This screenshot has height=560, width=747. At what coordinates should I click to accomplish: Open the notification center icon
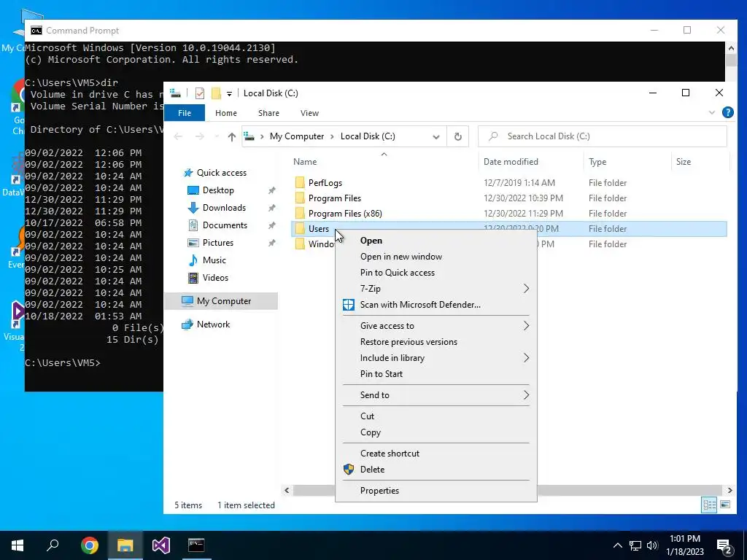pos(724,547)
